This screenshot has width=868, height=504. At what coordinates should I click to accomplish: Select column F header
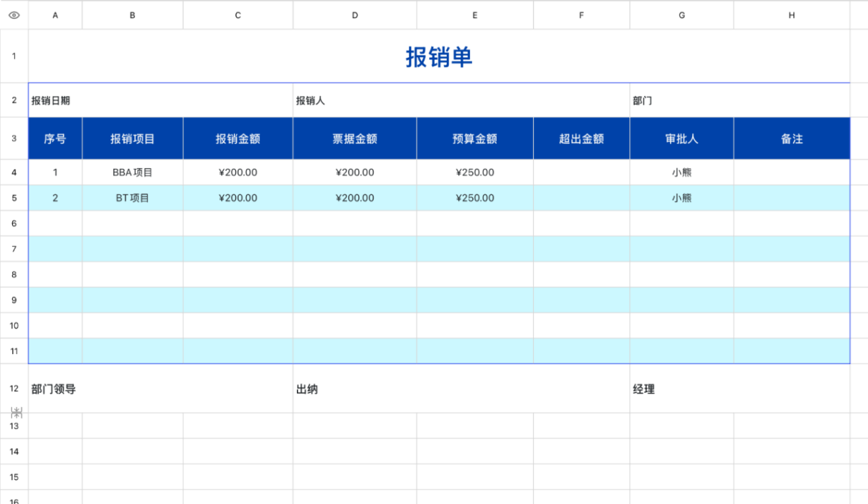click(581, 14)
